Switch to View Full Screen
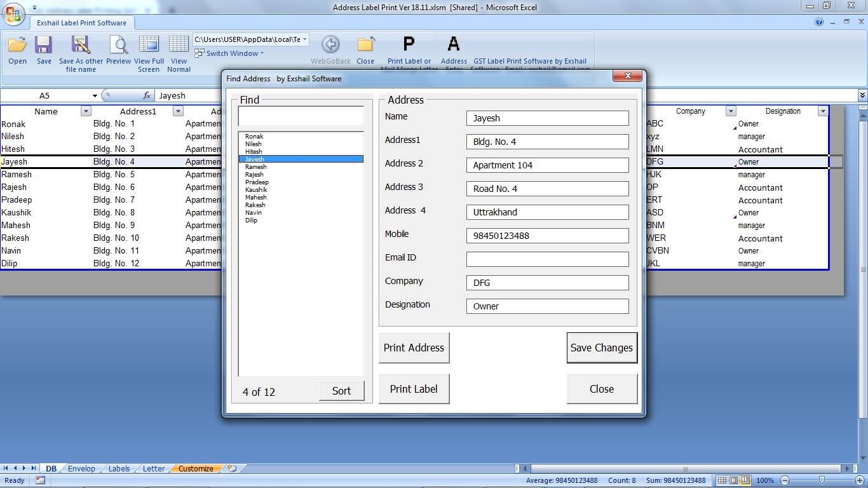The image size is (868, 488). click(x=149, y=45)
